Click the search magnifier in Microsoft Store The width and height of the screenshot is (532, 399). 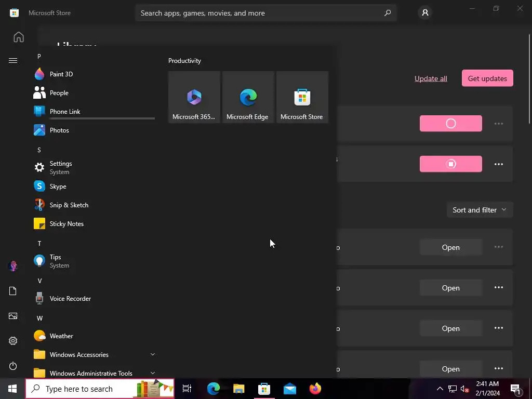pos(388,13)
